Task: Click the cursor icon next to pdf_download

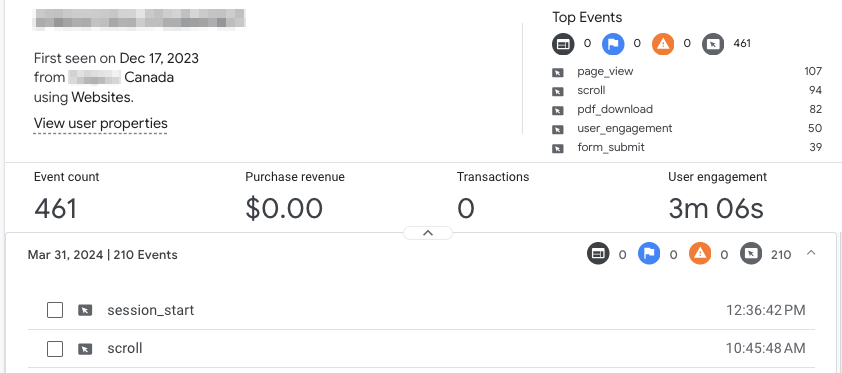Action: click(558, 110)
